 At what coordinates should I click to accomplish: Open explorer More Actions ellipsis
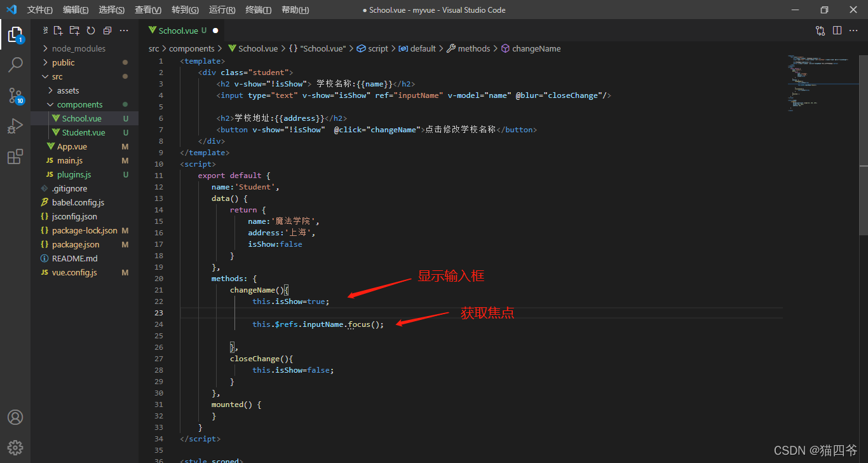pos(124,31)
